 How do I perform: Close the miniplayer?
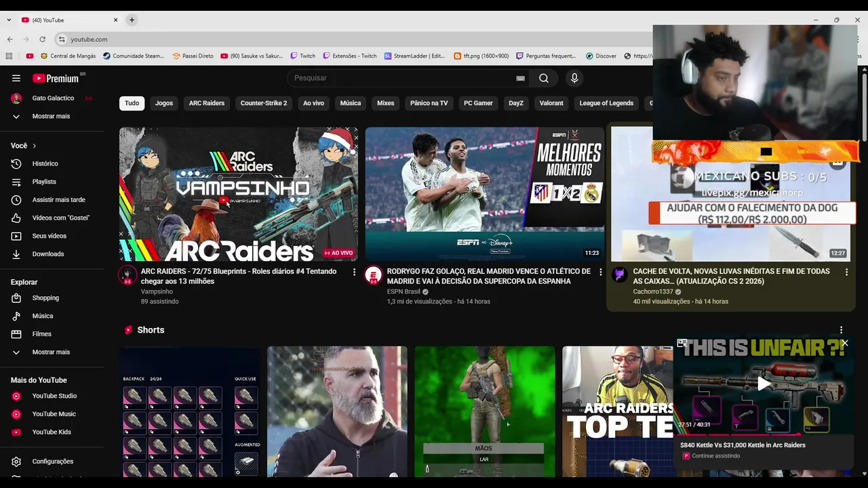tap(845, 343)
